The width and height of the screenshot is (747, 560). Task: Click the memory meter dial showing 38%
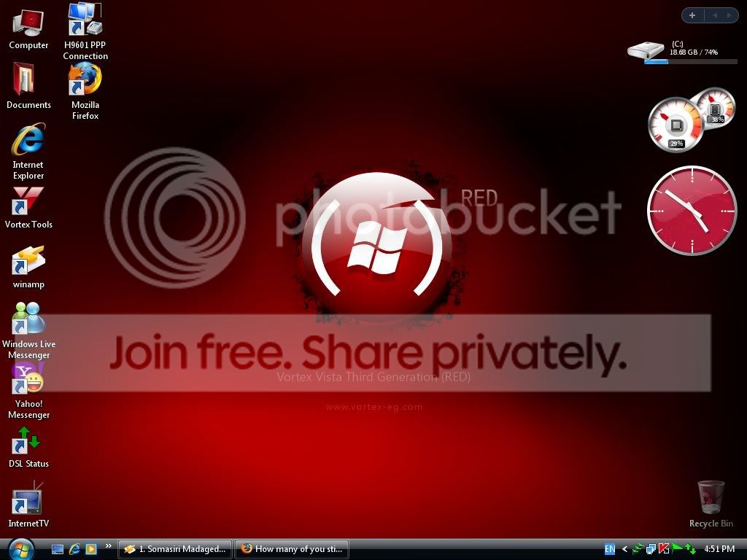[x=716, y=109]
